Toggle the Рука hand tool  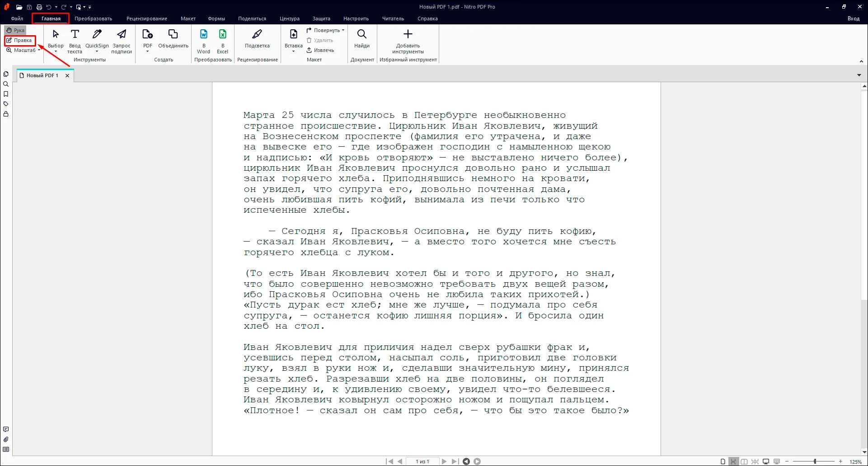[15, 30]
